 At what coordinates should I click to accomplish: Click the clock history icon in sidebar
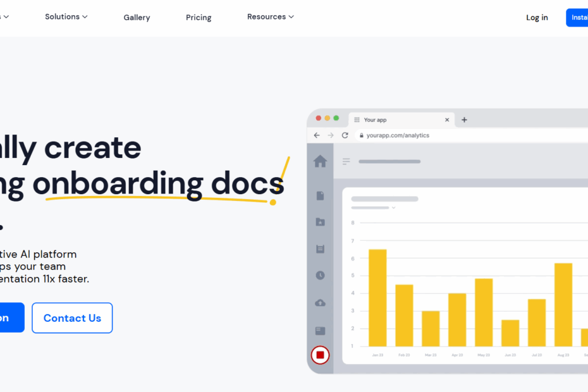click(320, 276)
